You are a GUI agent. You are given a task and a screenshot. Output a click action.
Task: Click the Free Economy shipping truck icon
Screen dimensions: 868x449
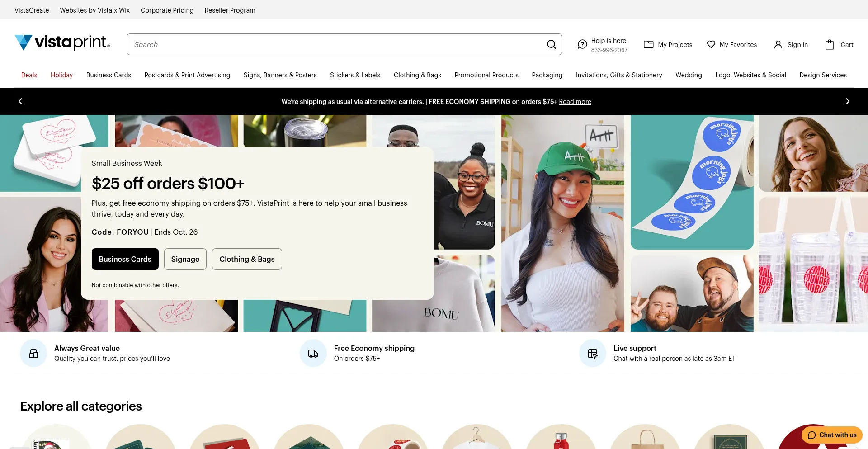point(313,353)
